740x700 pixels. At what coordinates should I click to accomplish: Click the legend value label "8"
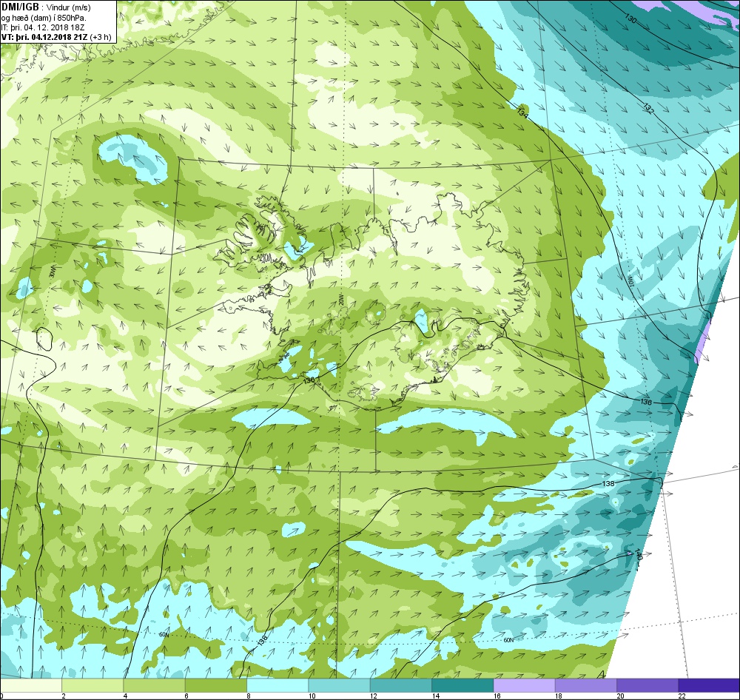(248, 696)
